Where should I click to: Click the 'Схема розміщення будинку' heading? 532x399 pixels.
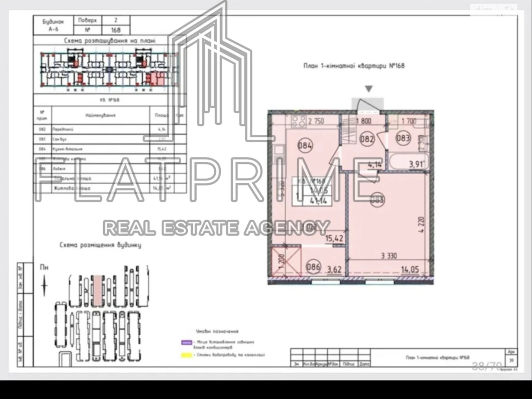(x=100, y=245)
